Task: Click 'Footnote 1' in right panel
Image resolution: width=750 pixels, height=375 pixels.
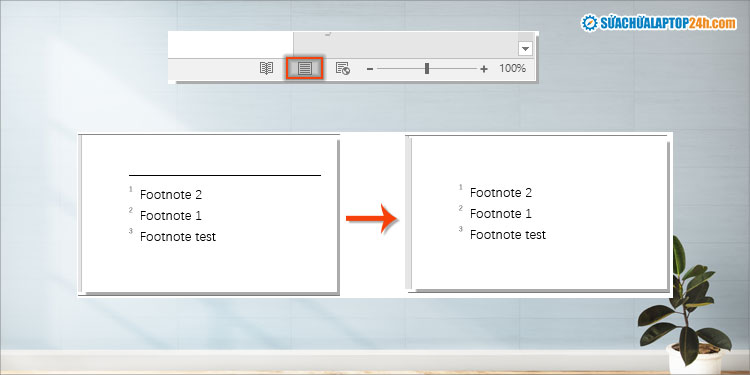Action: [501, 213]
